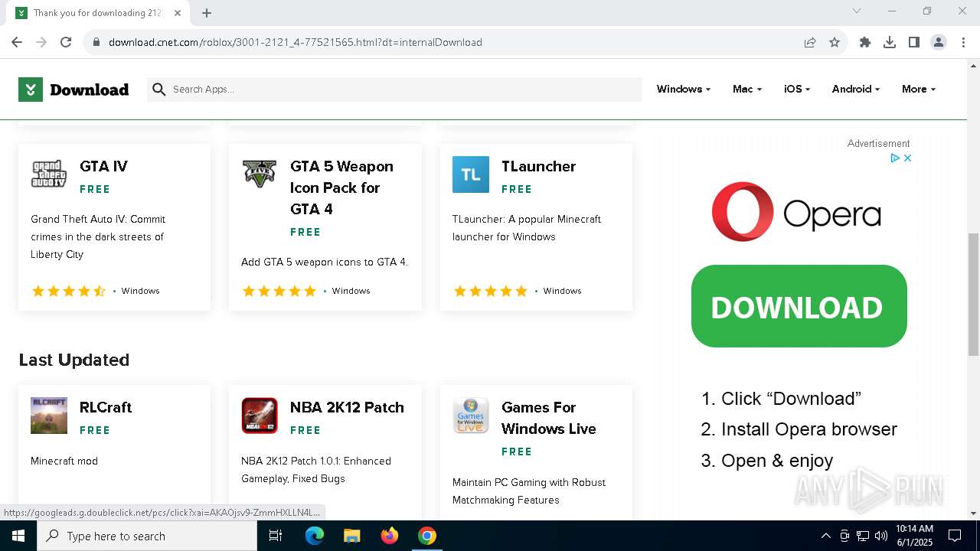The image size is (980, 551).
Task: Toggle the browser side panel icon
Action: click(914, 42)
